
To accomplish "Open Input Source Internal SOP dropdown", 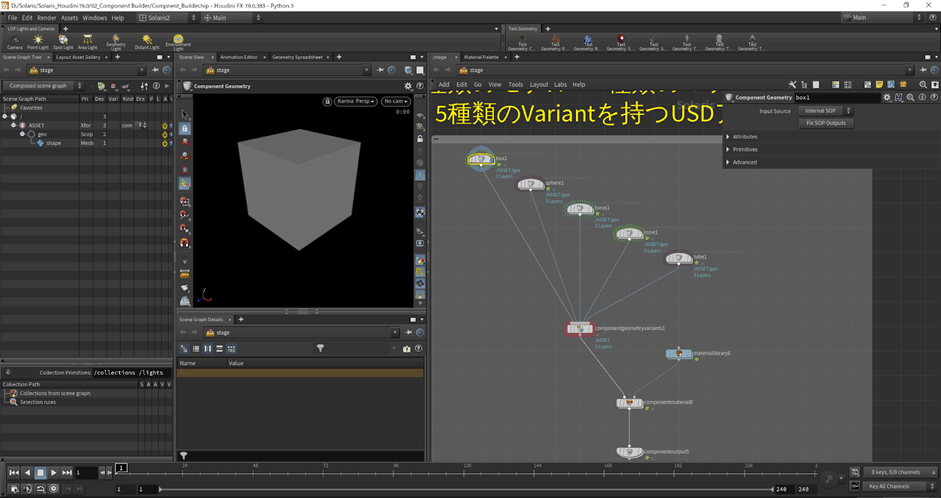I will (x=825, y=111).
